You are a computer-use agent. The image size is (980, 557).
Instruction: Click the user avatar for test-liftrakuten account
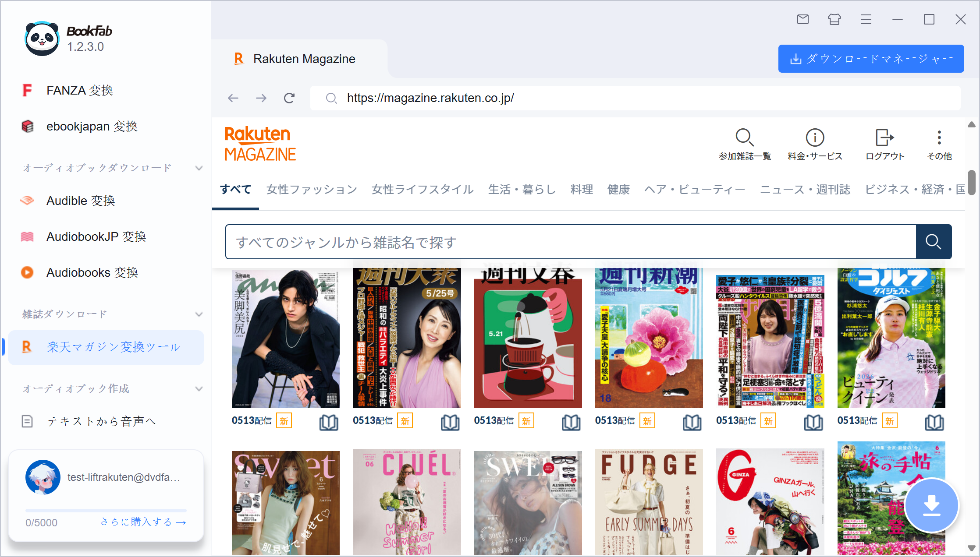43,477
